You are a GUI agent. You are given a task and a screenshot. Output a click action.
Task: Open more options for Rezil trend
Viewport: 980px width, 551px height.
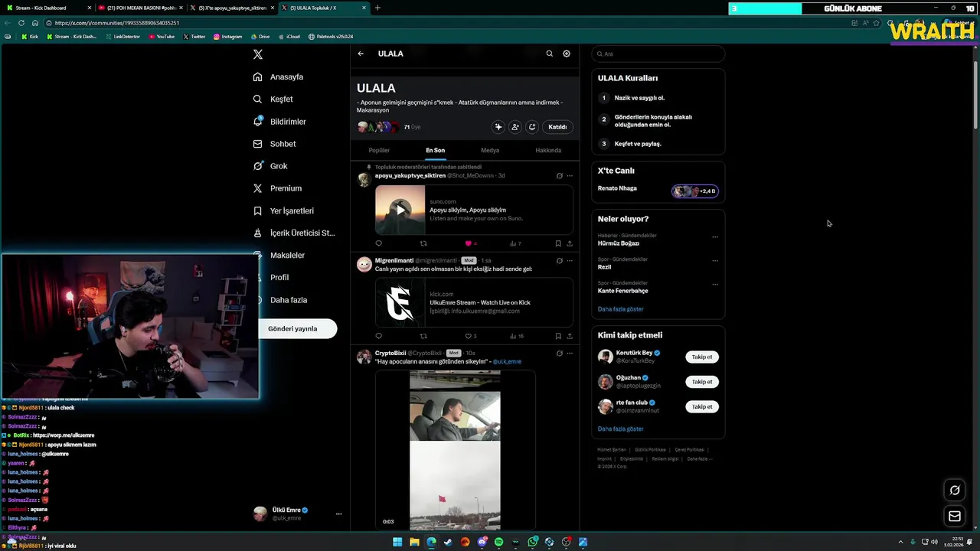click(715, 260)
